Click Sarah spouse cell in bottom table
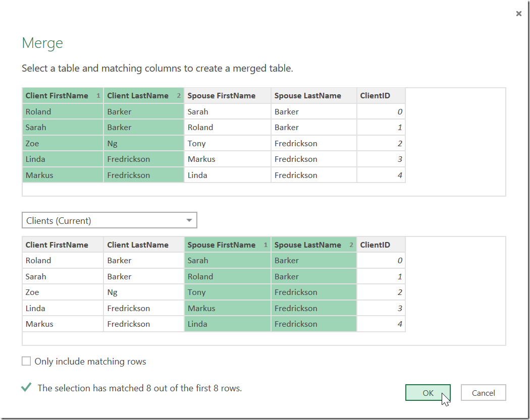The width and height of the screenshot is (530, 420). 227,260
